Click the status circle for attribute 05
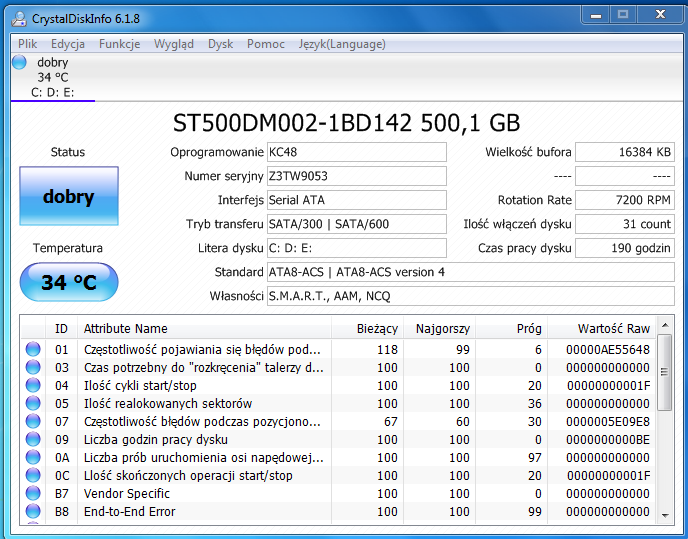 [33, 403]
